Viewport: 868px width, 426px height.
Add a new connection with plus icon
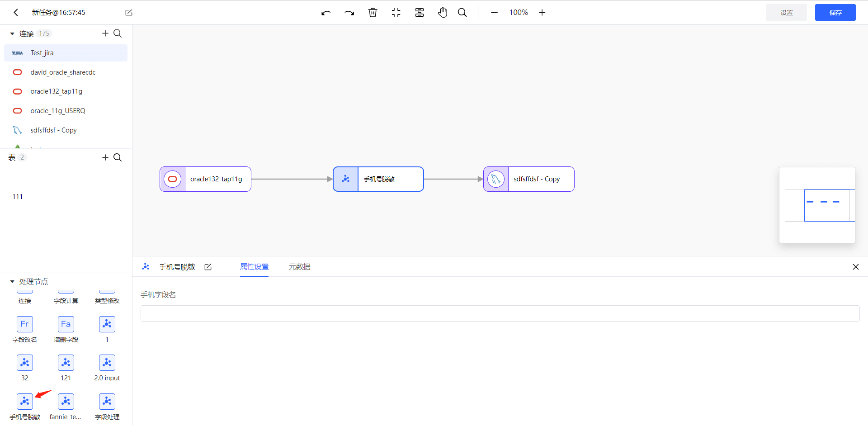point(105,33)
